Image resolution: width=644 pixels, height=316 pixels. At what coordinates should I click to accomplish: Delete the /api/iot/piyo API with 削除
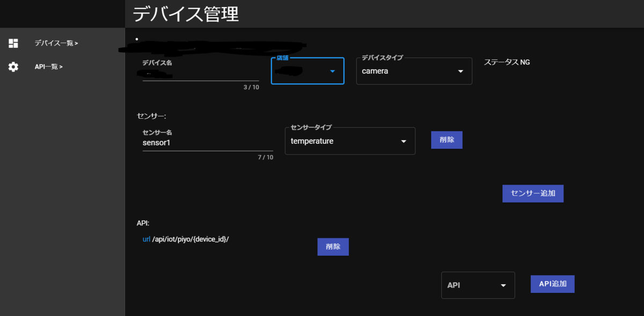(x=333, y=247)
